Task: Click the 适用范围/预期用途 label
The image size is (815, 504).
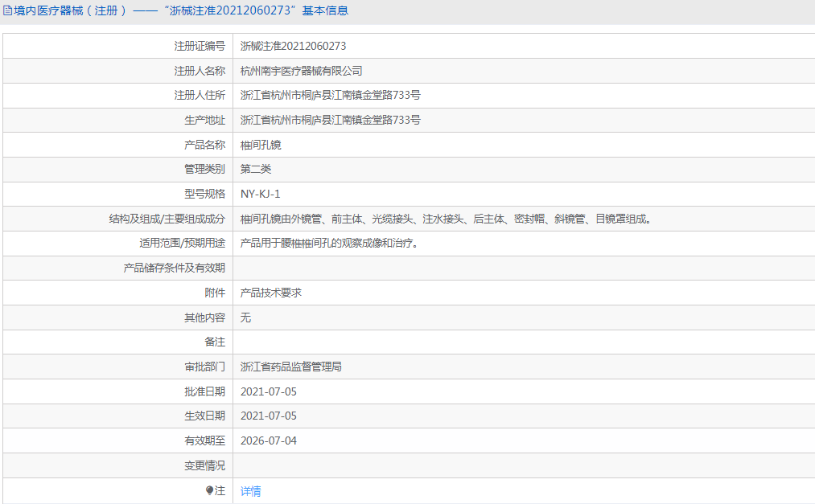Action: pos(183,243)
